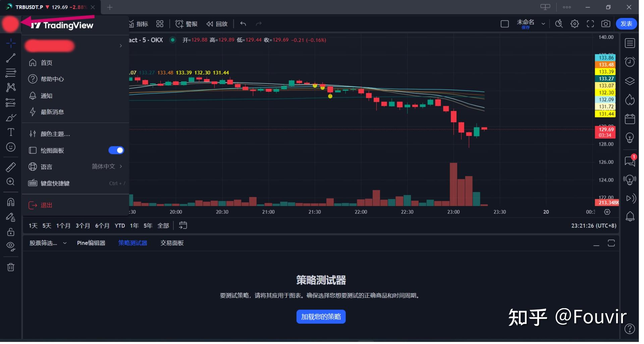Viewport: 644px width, 344px height.
Task: Open the Hotlists flame panel
Action: [630, 100]
